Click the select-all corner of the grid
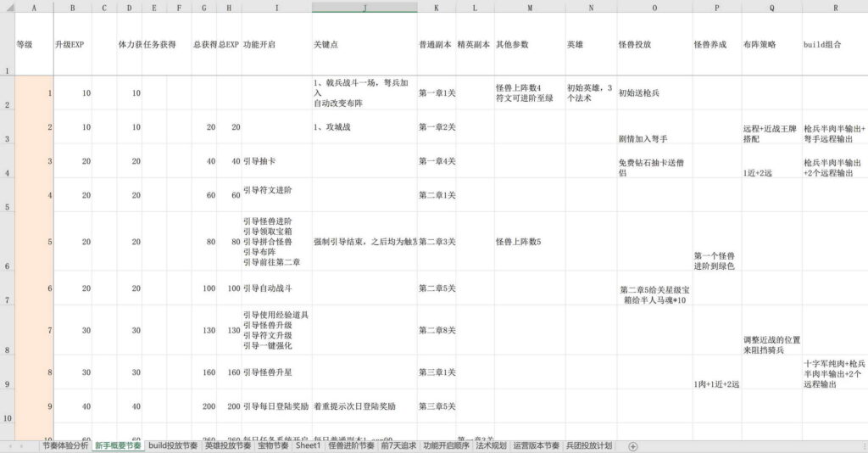 click(6, 7)
